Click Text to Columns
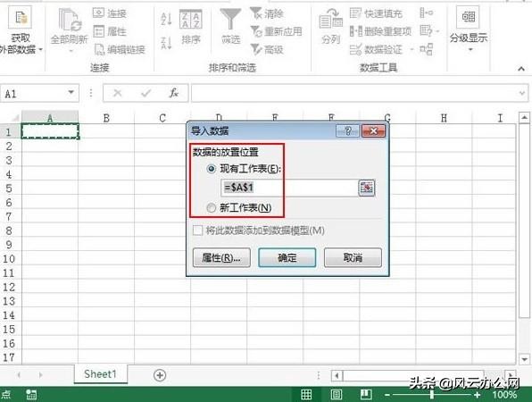Image resolution: width=532 pixels, height=402 pixels. pyautogui.click(x=331, y=27)
